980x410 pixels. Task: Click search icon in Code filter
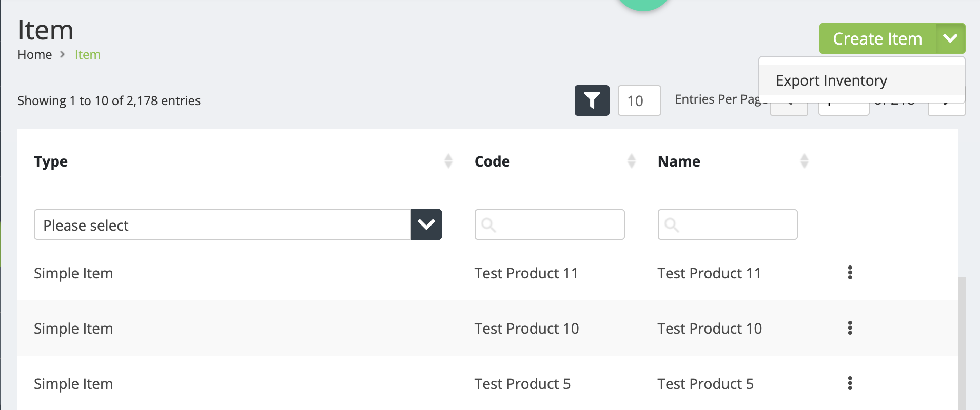[x=488, y=225]
